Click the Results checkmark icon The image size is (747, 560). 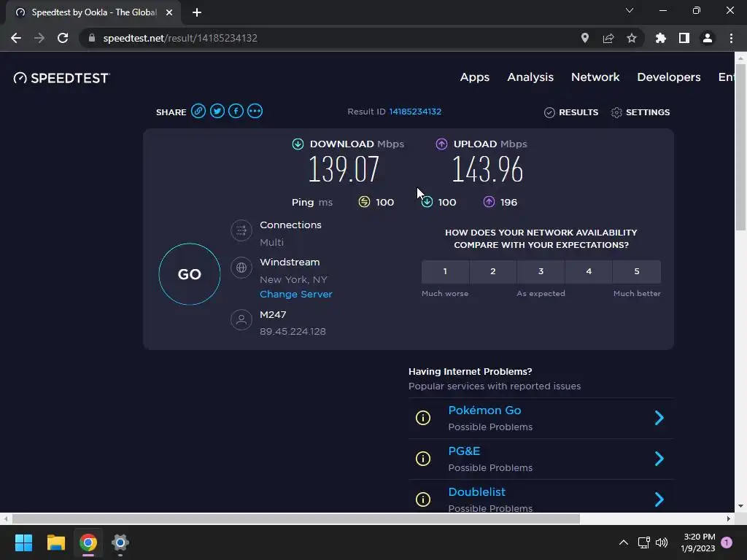(x=549, y=112)
